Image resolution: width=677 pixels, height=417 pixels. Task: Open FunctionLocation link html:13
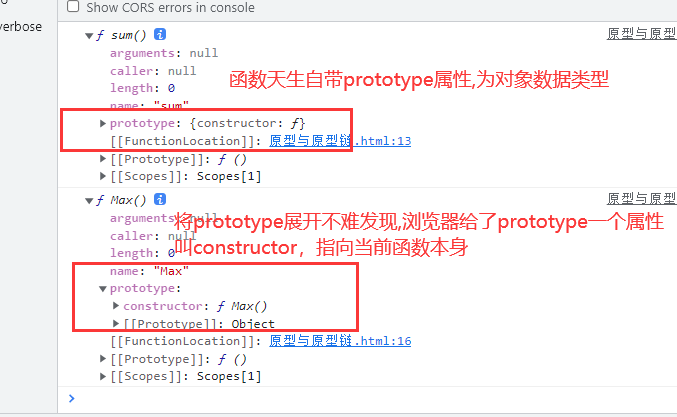click(x=340, y=141)
